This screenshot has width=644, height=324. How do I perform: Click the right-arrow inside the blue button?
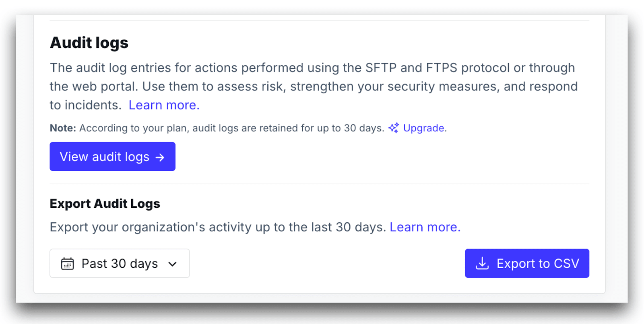pyautogui.click(x=160, y=157)
